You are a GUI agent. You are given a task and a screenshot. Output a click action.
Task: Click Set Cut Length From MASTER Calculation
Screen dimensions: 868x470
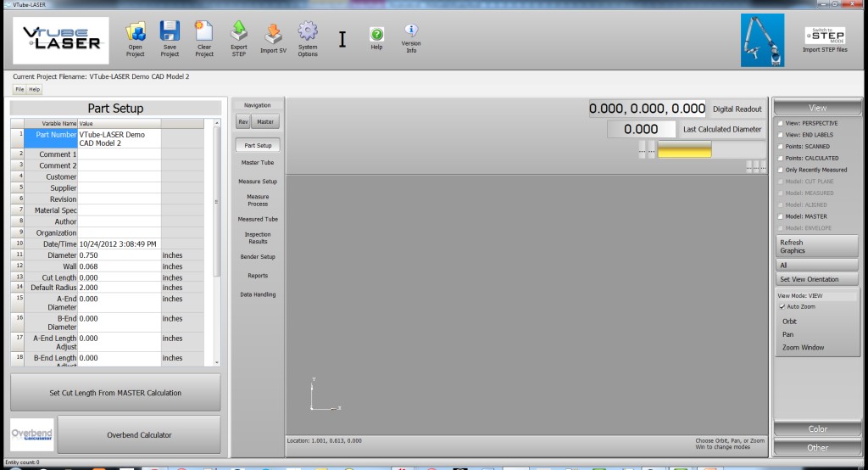coord(115,393)
